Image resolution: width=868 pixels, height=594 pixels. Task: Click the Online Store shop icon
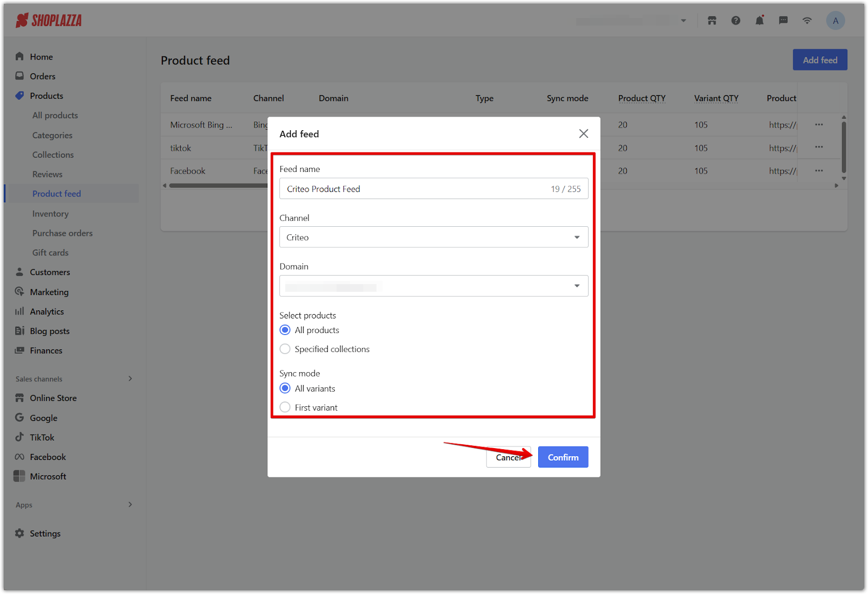click(20, 398)
